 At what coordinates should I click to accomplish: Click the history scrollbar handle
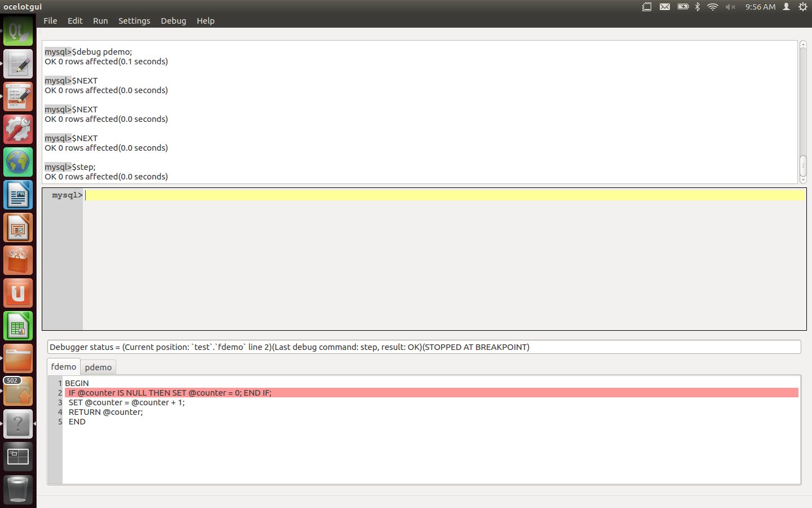click(803, 165)
